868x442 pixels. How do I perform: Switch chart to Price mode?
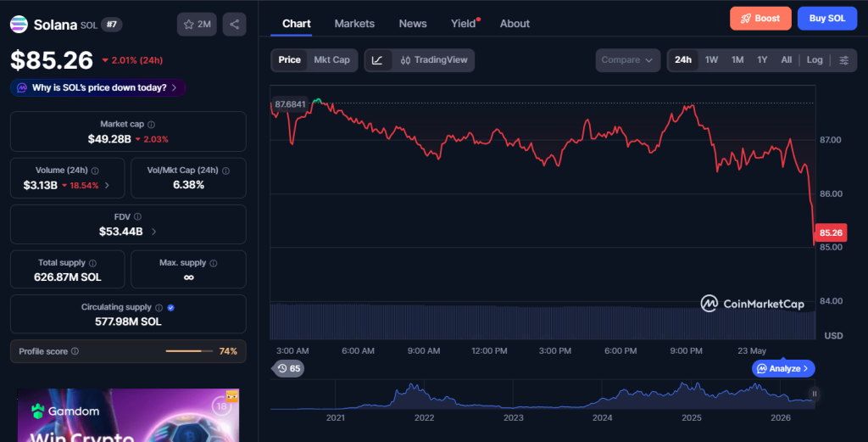tap(290, 60)
